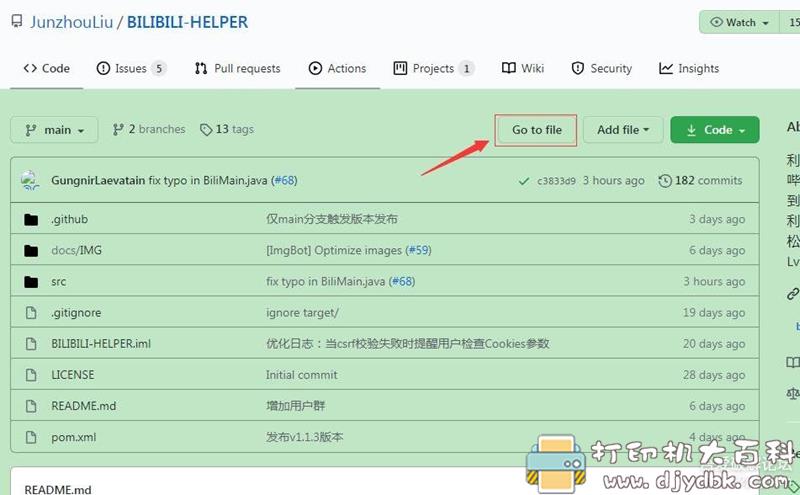This screenshot has height=495, width=800.
Task: Open the pom.xml file
Action: point(73,437)
